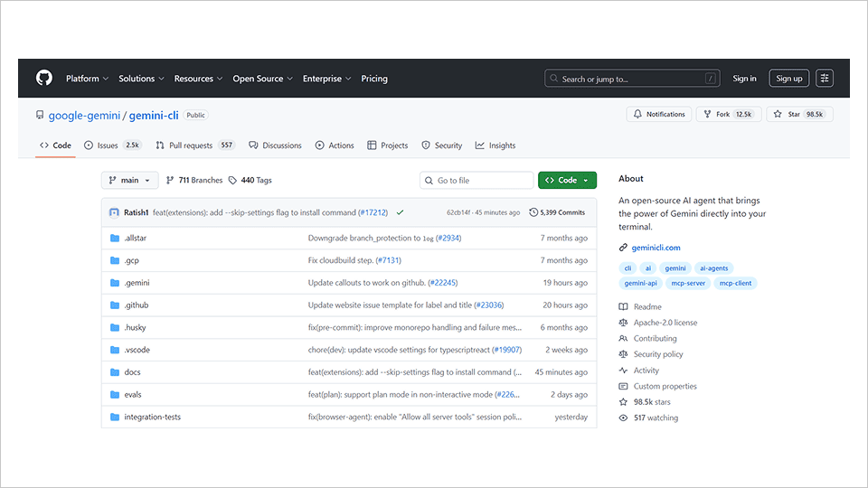Screen dimensions: 868x488
Task: Open the Discussions tab
Action: click(275, 145)
